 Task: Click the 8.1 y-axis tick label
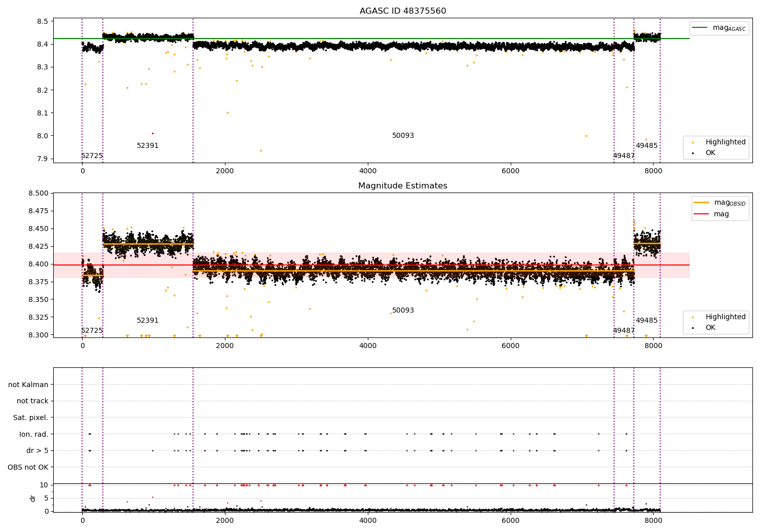click(43, 113)
